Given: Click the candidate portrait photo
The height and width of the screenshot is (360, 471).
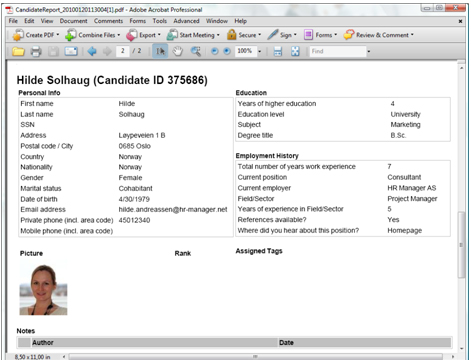Looking at the screenshot, I should [x=43, y=289].
